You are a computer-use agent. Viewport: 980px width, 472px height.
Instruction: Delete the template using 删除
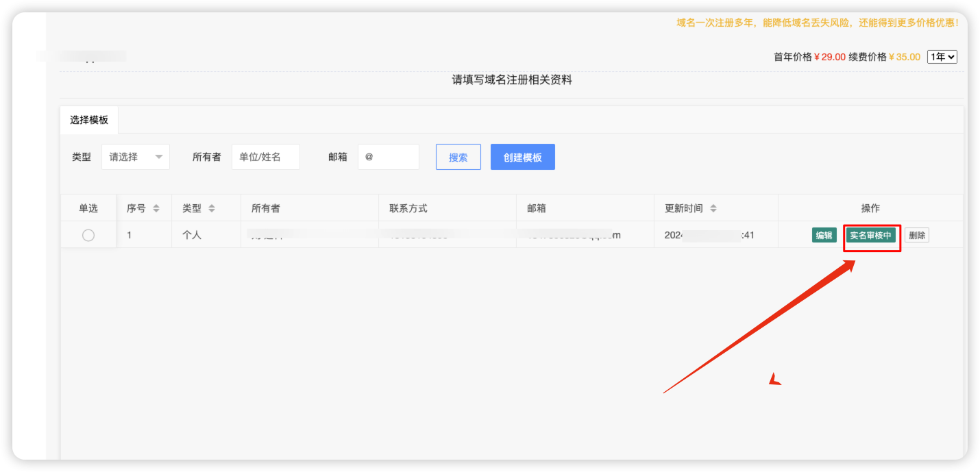(916, 235)
